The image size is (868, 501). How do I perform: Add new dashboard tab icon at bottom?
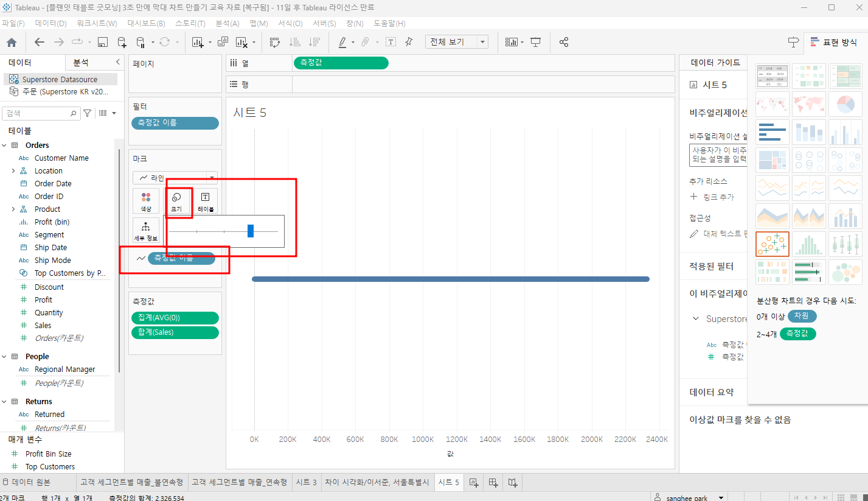[493, 482]
